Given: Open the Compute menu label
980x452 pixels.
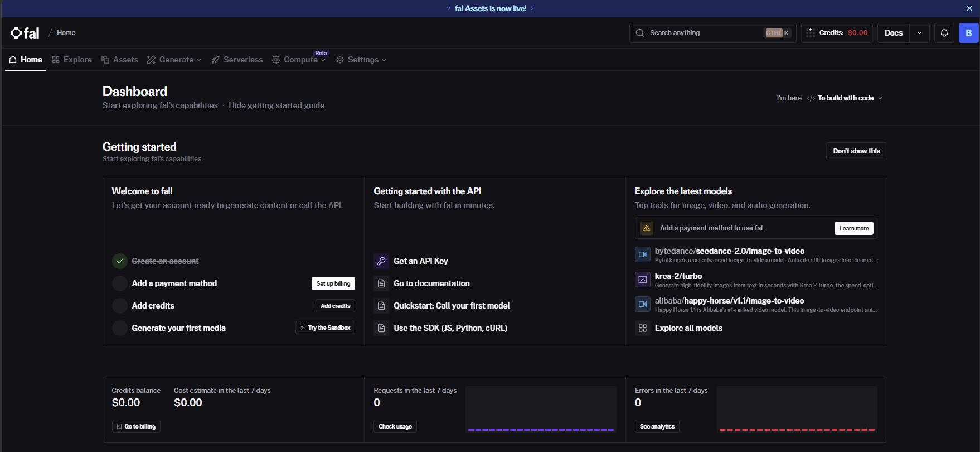Looking at the screenshot, I should [x=300, y=60].
